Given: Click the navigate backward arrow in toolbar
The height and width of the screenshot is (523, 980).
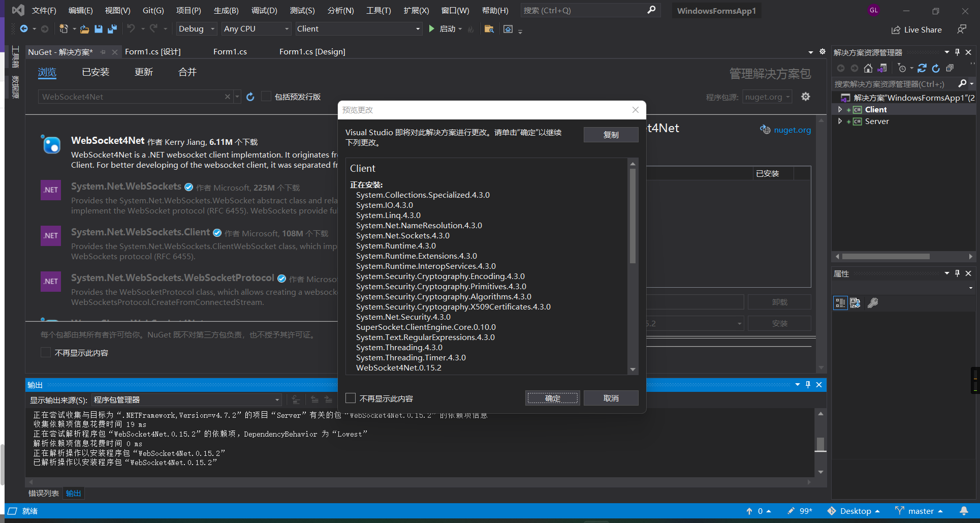Looking at the screenshot, I should pos(24,29).
